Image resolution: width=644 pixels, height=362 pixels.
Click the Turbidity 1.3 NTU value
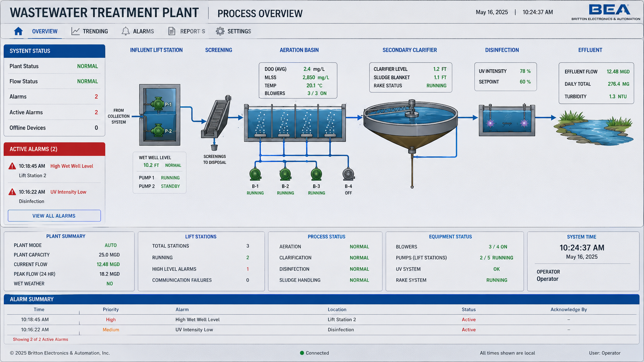pos(617,97)
